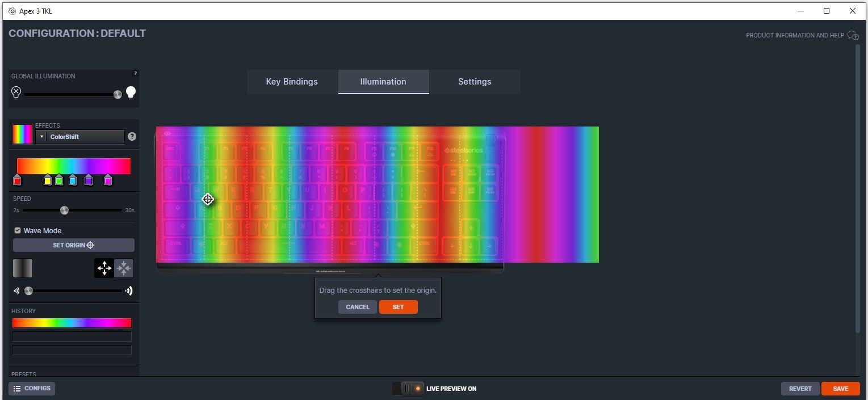868x400 pixels.
Task: Click the light-off bulb icon
Action: click(16, 93)
